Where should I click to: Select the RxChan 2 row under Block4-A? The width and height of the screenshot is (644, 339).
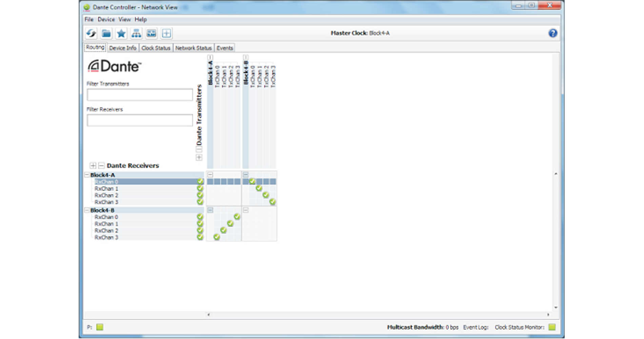pos(148,195)
